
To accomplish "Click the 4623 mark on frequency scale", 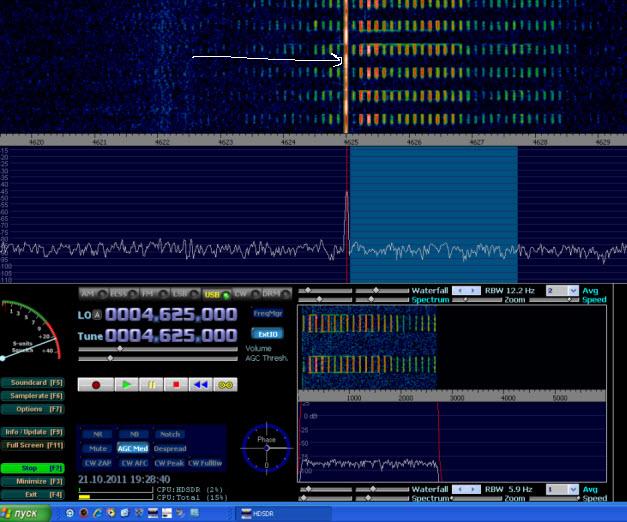I will pyautogui.click(x=226, y=142).
